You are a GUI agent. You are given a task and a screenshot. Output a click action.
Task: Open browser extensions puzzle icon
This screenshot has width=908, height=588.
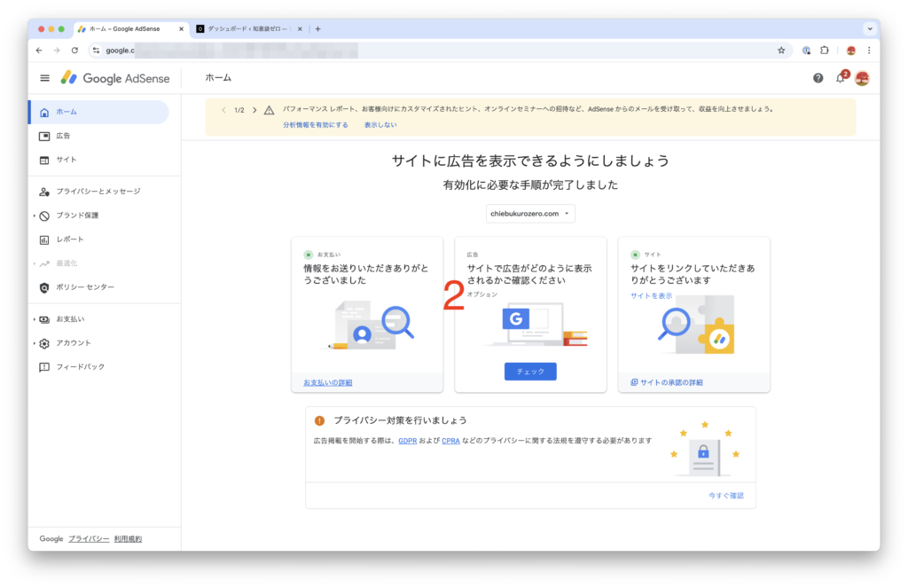coord(825,51)
